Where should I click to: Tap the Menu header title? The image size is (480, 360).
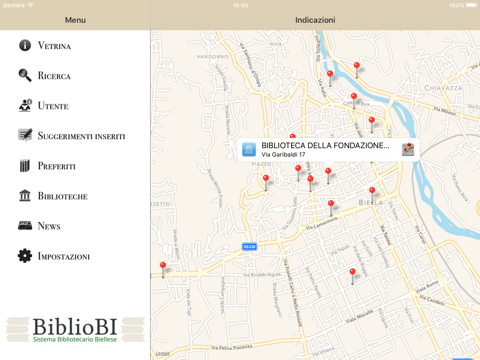75,20
